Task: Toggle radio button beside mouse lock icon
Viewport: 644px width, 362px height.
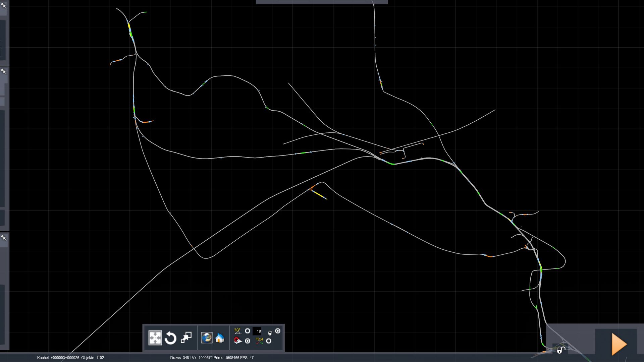Action: [x=278, y=331]
